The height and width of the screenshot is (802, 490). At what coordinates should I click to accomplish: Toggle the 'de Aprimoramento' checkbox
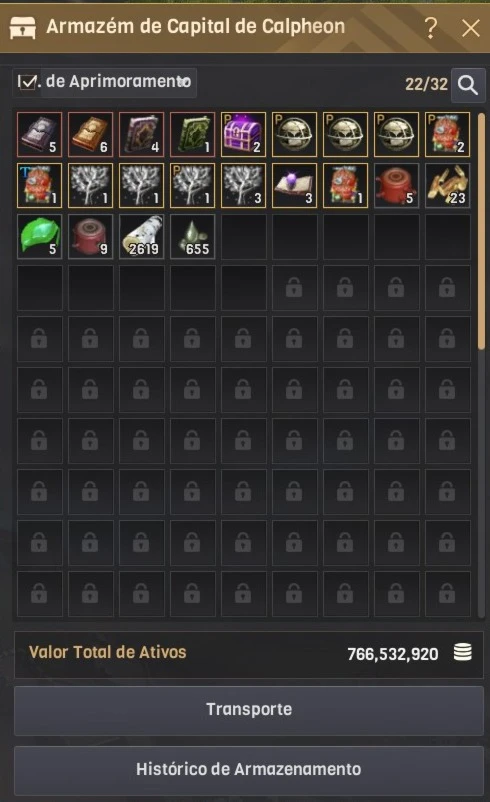click(27, 82)
